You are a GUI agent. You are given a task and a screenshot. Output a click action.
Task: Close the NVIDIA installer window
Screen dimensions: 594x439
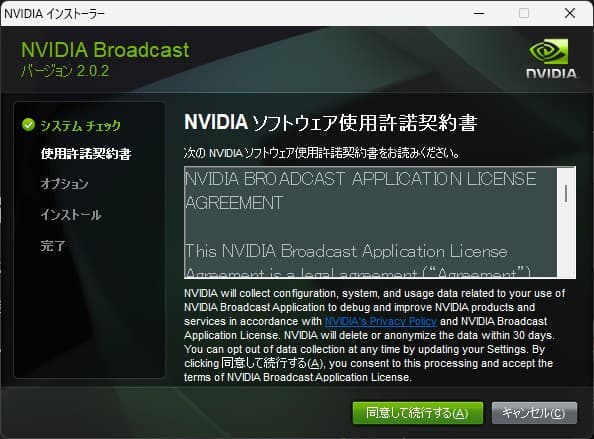click(570, 13)
